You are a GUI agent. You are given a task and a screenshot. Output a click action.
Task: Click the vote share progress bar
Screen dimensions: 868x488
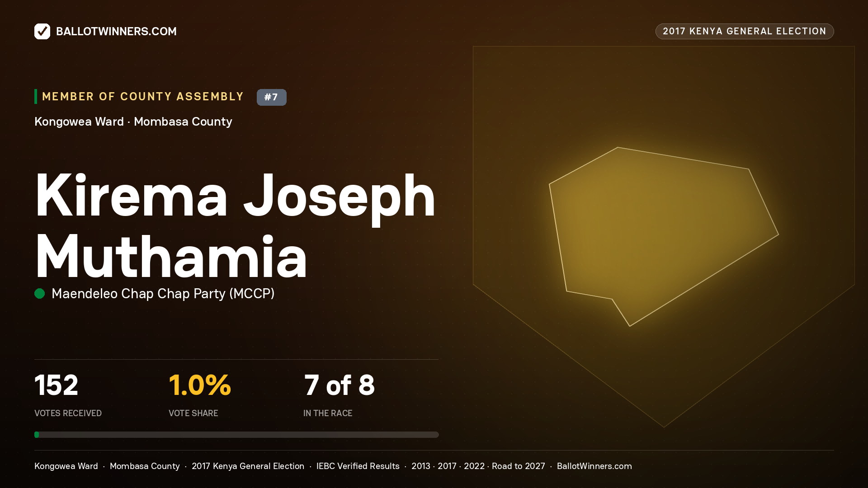(236, 435)
